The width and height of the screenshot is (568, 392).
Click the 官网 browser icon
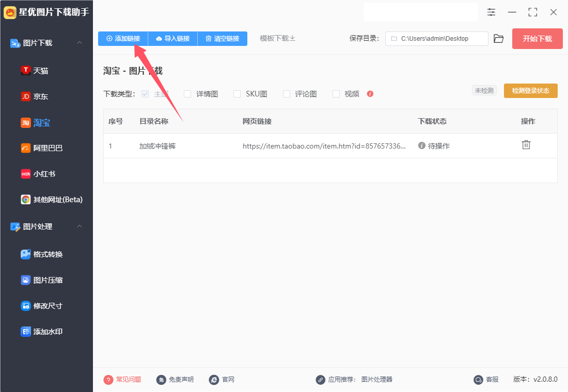pyautogui.click(x=214, y=379)
